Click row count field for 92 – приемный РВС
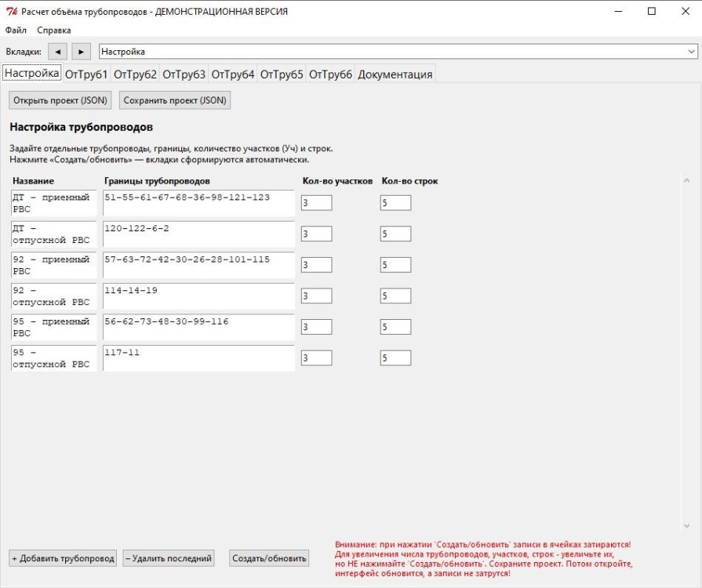The image size is (702, 588). (x=395, y=265)
